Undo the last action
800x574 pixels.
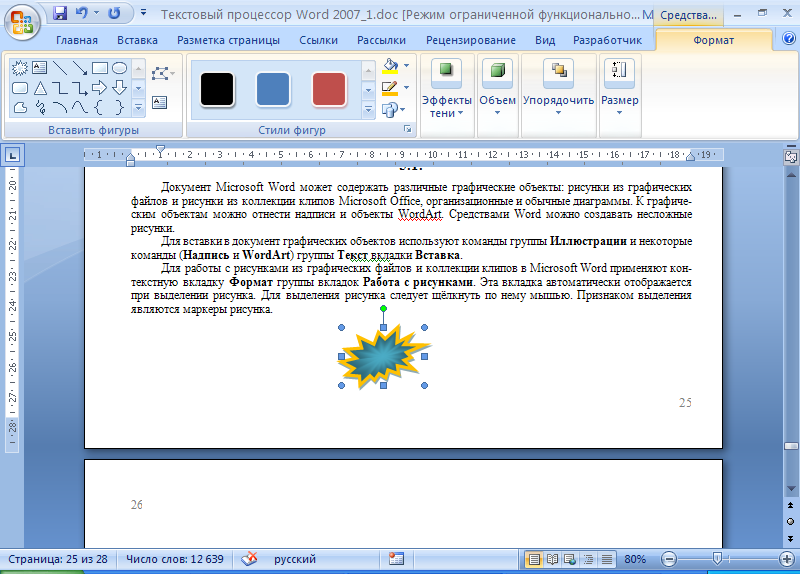(81, 13)
